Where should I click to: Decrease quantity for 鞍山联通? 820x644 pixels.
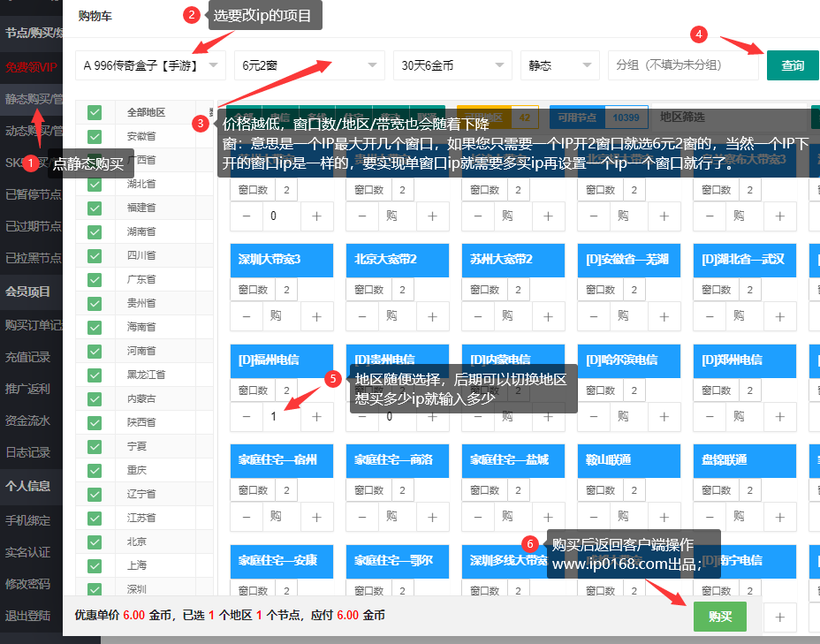(x=594, y=517)
